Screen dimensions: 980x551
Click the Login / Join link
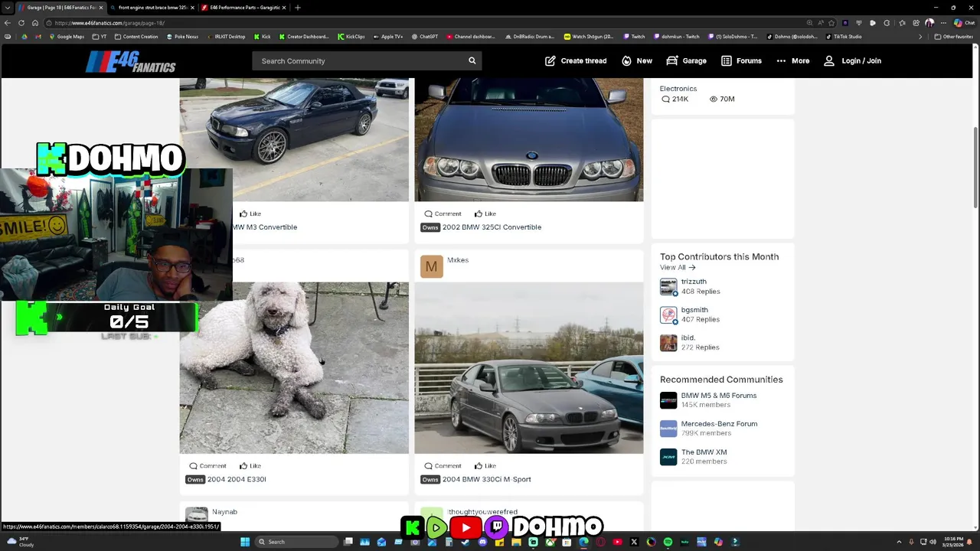852,60
